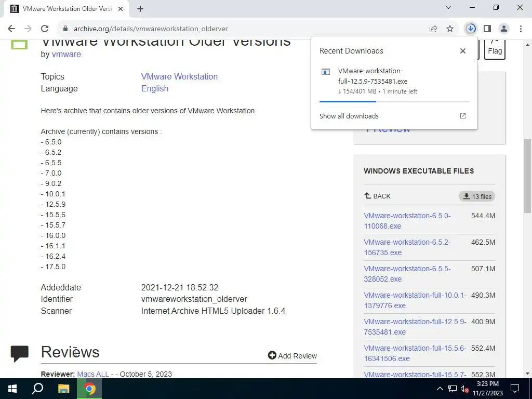Image resolution: width=532 pixels, height=399 pixels.
Task: Click the Add Review plus icon
Action: click(272, 355)
